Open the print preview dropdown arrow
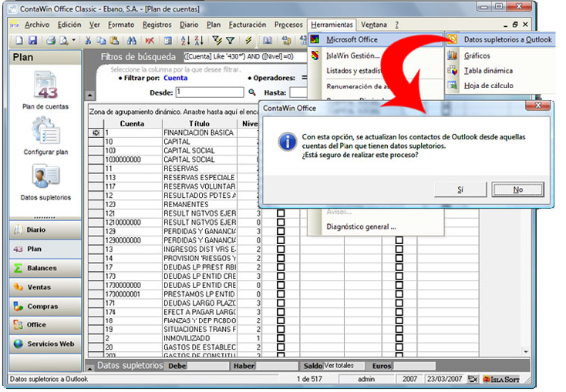Screen dimensions: 566x392 pyautogui.click(x=73, y=40)
